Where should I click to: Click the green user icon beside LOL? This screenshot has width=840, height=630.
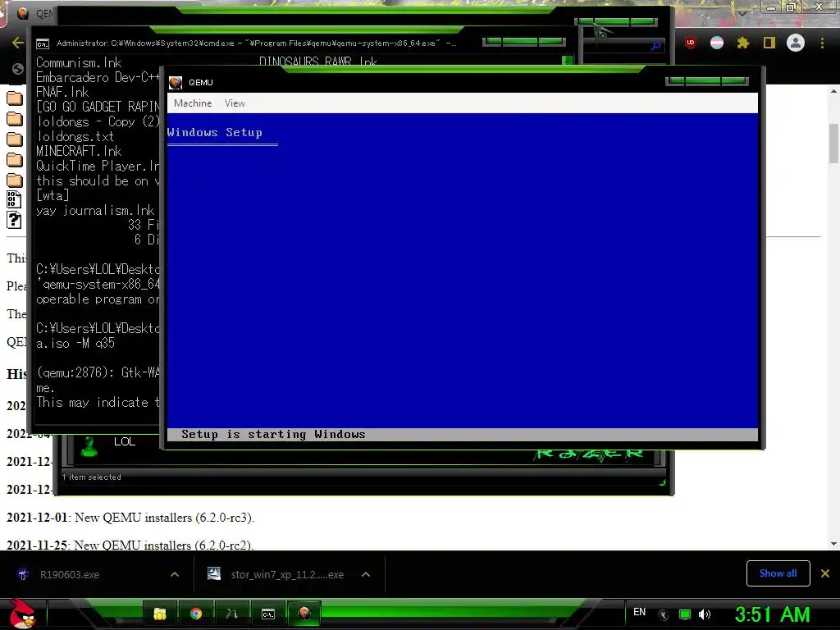(x=89, y=446)
